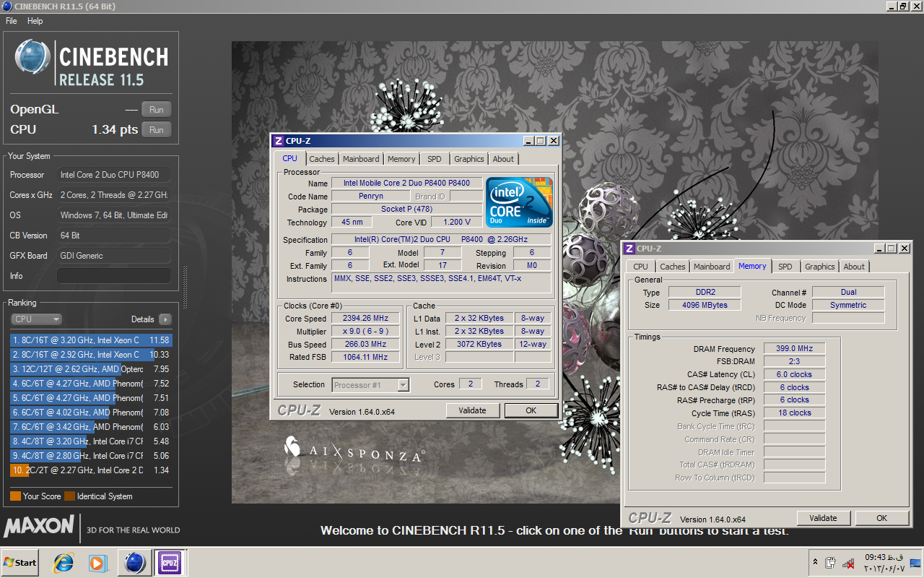
Task: Click Validate in the Memory CPU-Z window
Action: (823, 518)
